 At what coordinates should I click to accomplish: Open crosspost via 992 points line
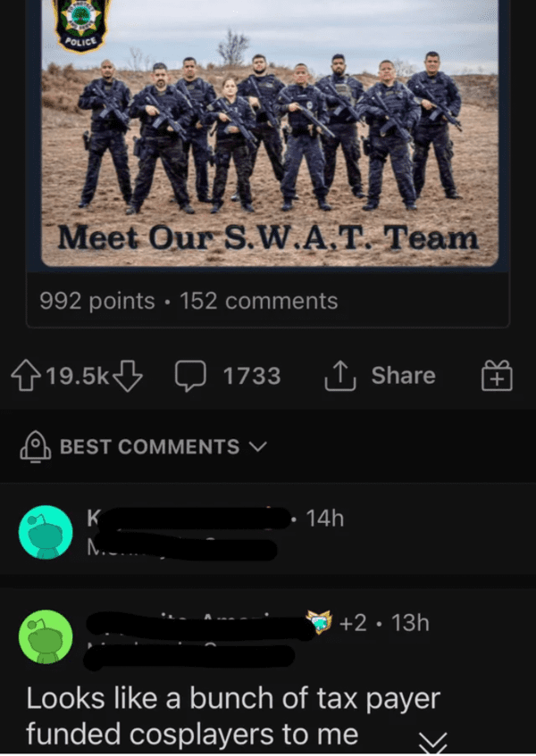pos(97,301)
